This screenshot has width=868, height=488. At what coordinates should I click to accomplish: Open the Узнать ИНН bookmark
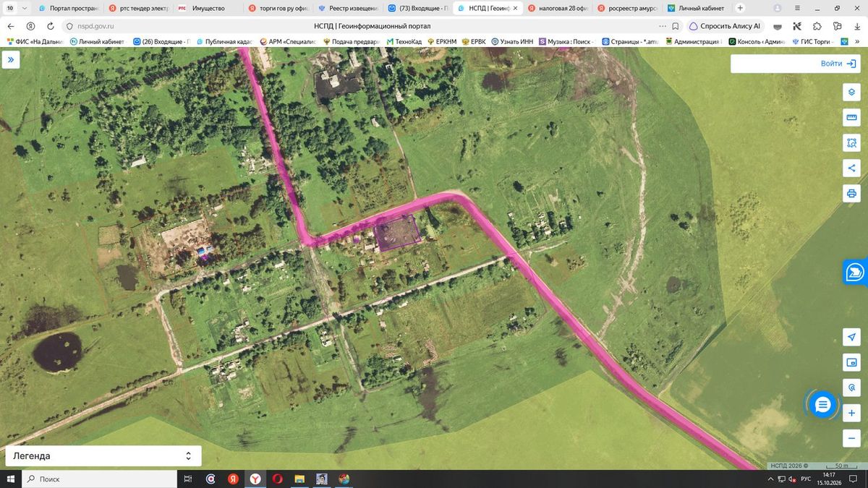pos(511,42)
